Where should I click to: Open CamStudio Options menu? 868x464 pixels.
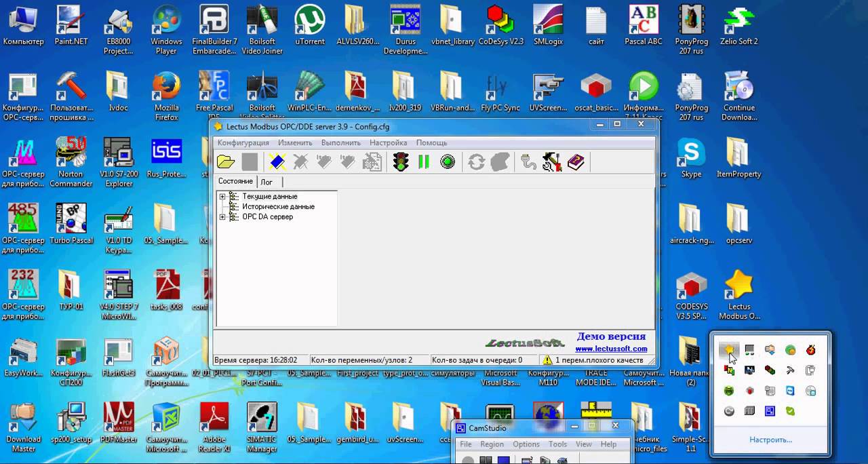click(x=526, y=444)
